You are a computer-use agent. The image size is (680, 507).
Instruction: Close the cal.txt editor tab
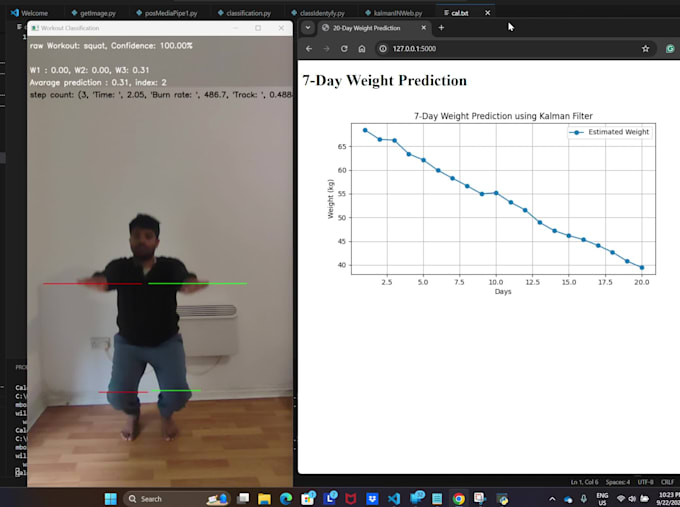tap(487, 13)
